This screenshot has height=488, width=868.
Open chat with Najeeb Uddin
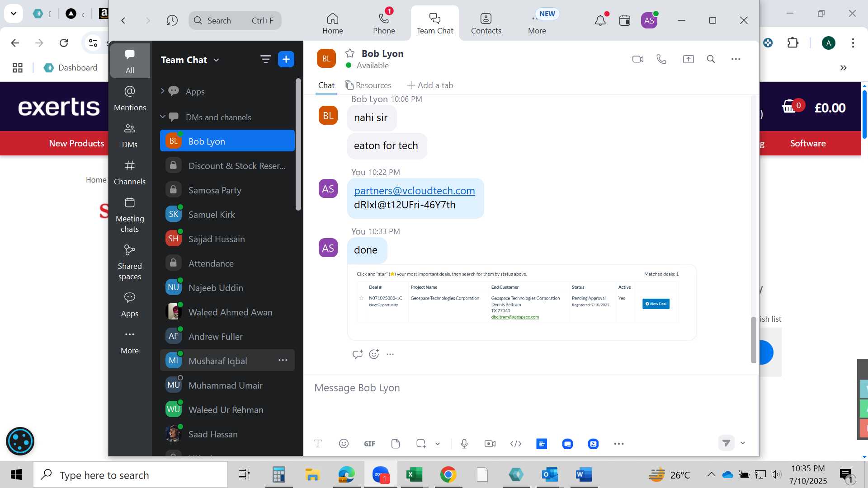pyautogui.click(x=227, y=288)
